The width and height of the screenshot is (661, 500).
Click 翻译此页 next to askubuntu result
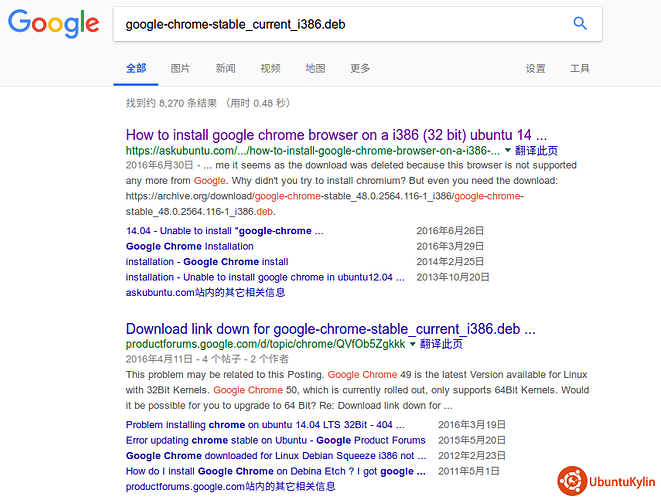click(536, 151)
